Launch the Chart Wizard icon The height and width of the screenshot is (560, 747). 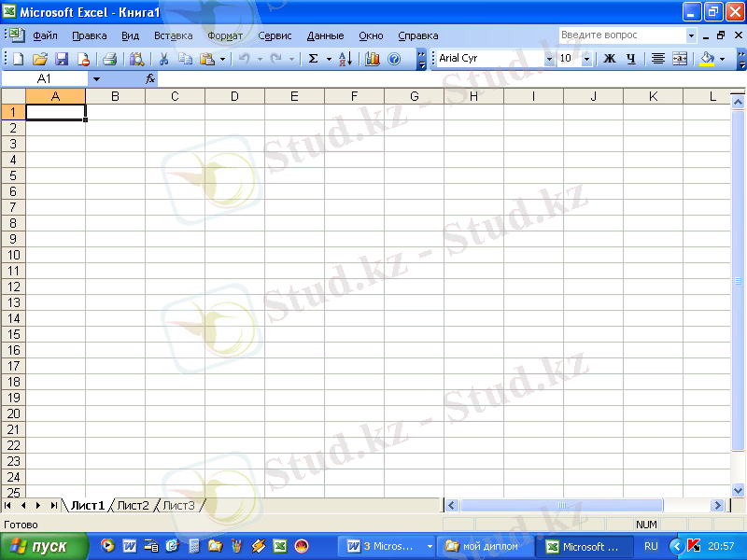tap(372, 59)
